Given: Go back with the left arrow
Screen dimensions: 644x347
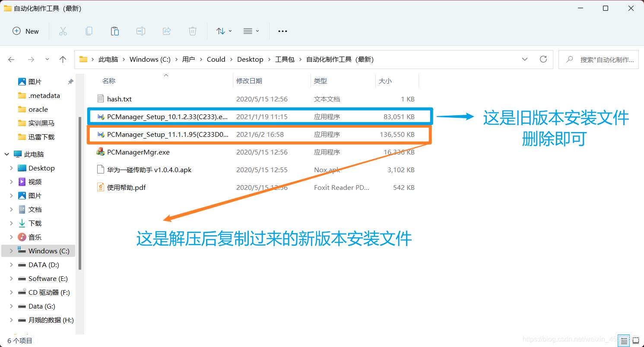Looking at the screenshot, I should pos(11,60).
